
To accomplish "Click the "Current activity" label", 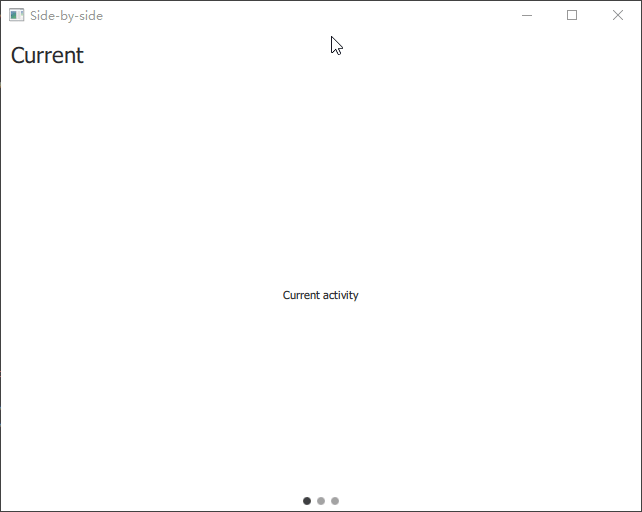I will (x=321, y=295).
